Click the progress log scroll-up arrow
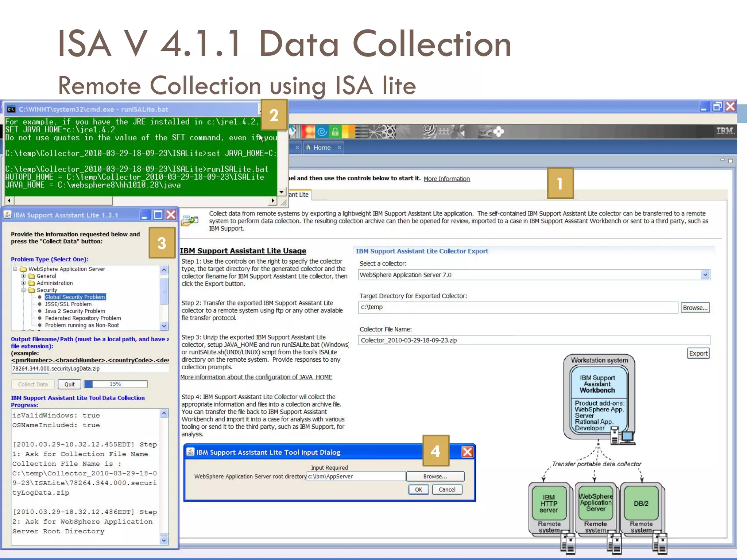The width and height of the screenshot is (747, 560). (164, 413)
